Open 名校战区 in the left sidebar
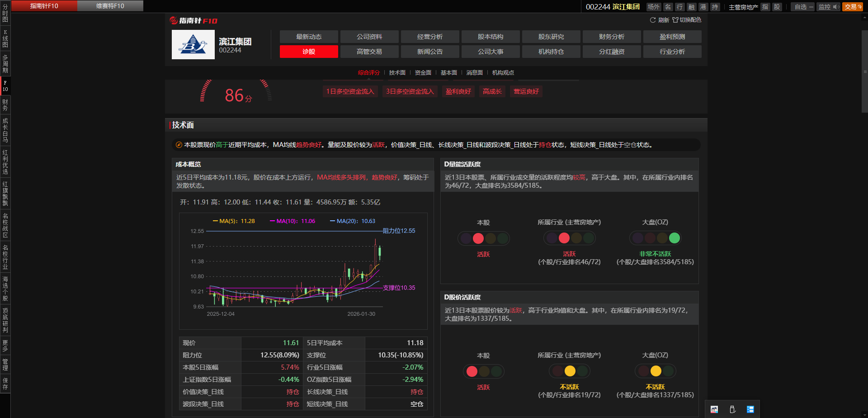The height and width of the screenshot is (418, 868). [5, 225]
